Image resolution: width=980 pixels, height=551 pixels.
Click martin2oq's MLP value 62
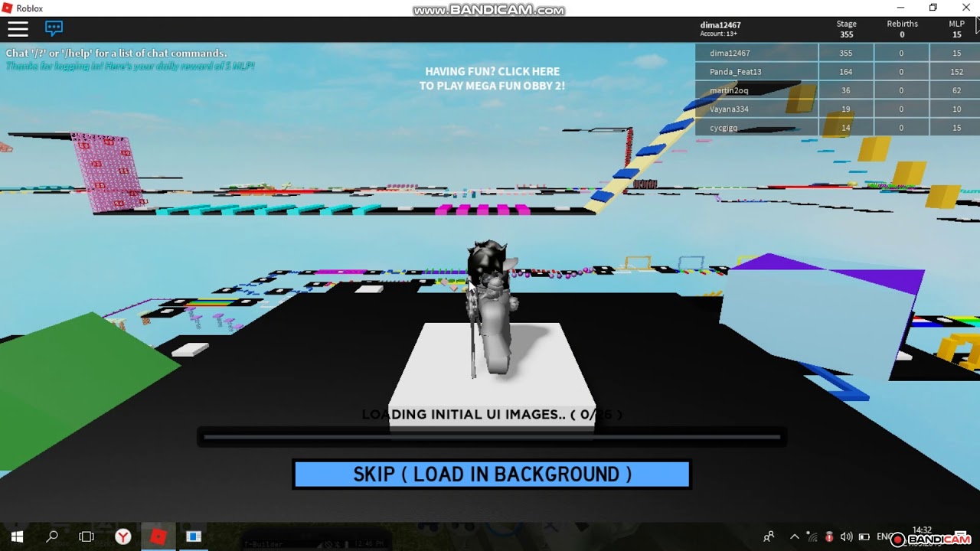(x=956, y=90)
